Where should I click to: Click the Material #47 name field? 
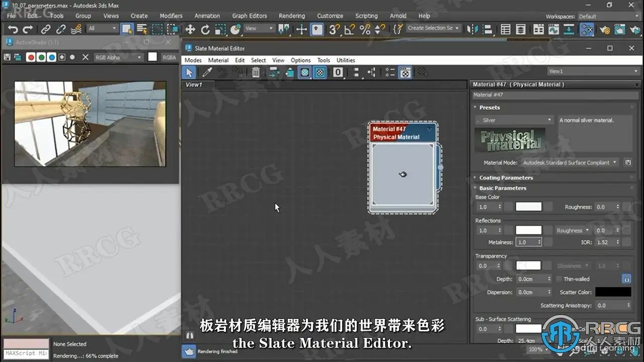(x=555, y=95)
